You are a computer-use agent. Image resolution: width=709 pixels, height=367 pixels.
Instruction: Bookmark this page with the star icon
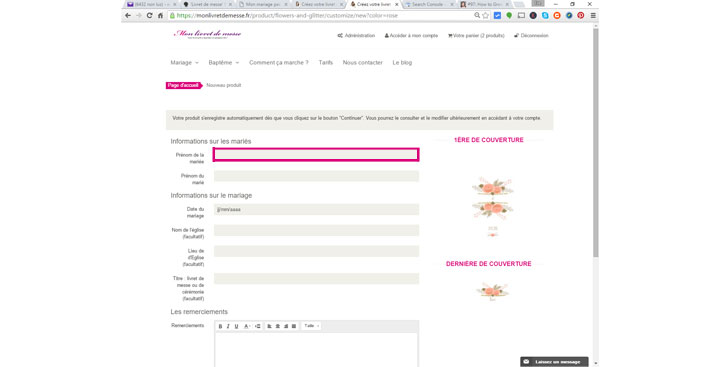point(486,15)
